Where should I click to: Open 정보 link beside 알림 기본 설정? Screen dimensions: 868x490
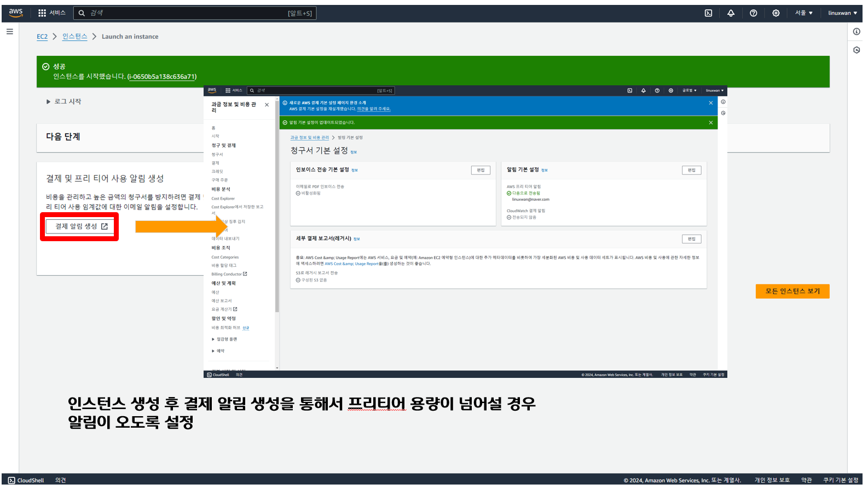(545, 170)
